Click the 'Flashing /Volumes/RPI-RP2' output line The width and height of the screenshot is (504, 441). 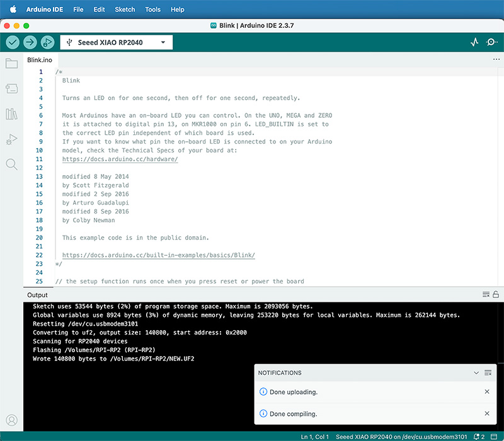coord(94,350)
